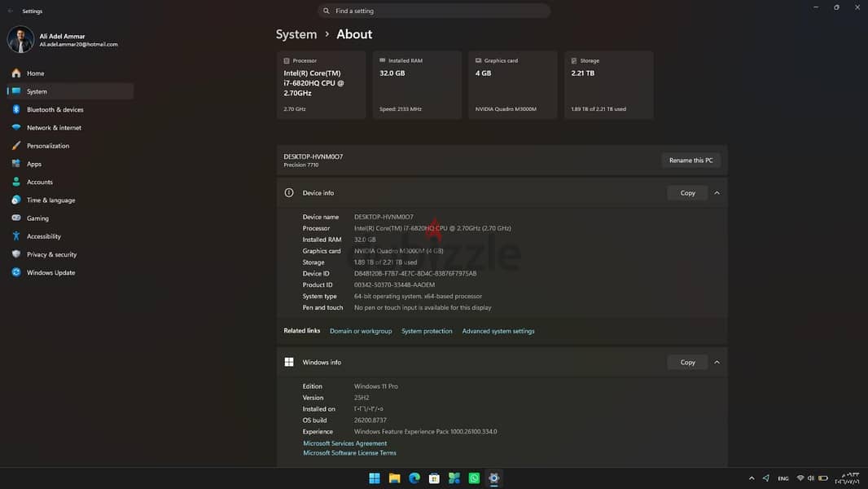Click the battery tray icon
The width and height of the screenshot is (868, 489).
point(823,478)
